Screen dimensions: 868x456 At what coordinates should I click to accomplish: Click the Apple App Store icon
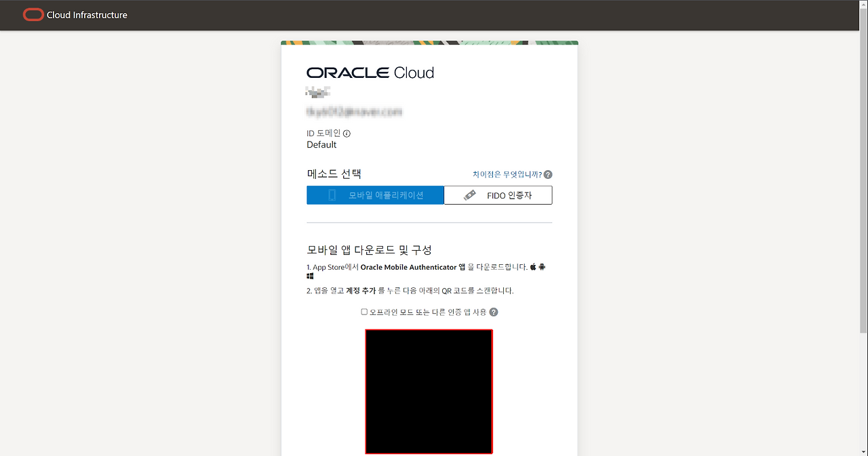[533, 267]
